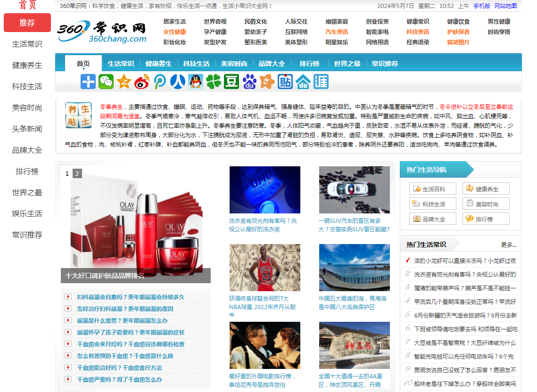Open the 美容时尚 hot navigation button
Viewport: 537px width, 392px height.
click(x=486, y=204)
